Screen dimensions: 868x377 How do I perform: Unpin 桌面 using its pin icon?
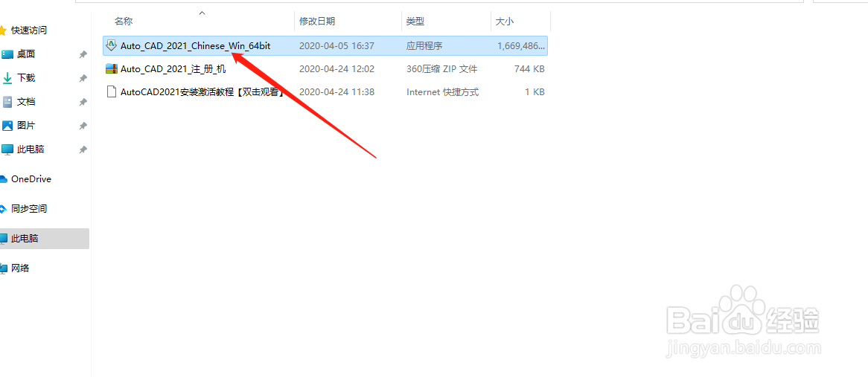pos(83,54)
